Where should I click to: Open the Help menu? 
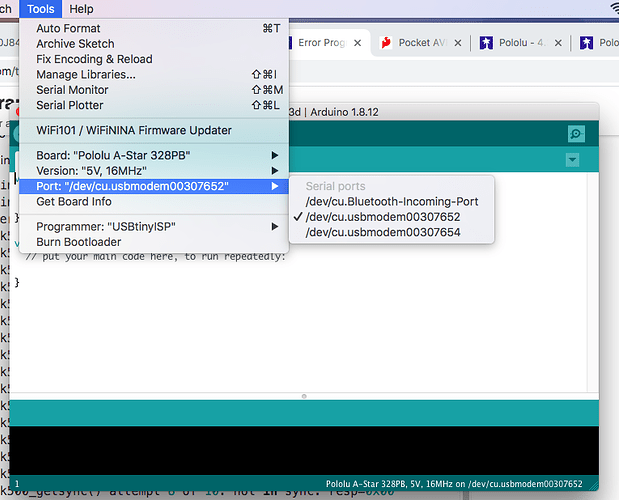(x=81, y=9)
